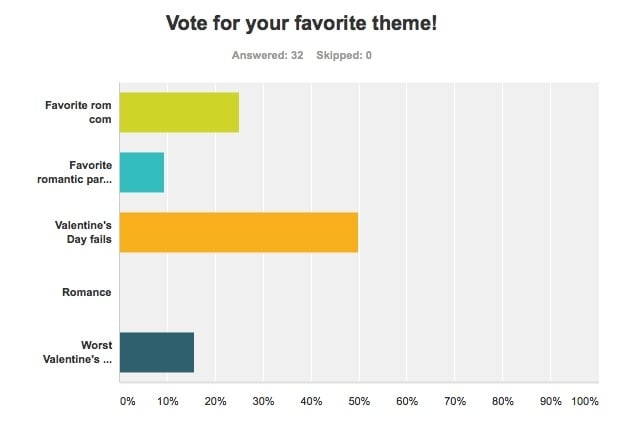The height and width of the screenshot is (429, 617).
Task: Click the 70% axis label
Action: [455, 401]
